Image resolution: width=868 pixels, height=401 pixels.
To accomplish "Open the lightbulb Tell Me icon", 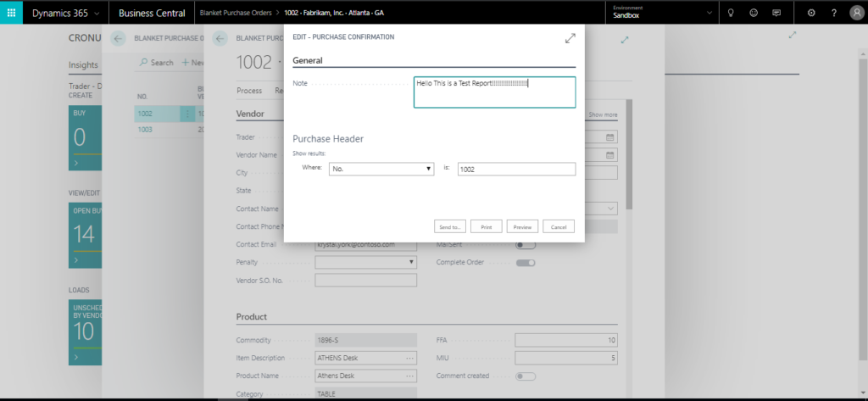I will (730, 14).
